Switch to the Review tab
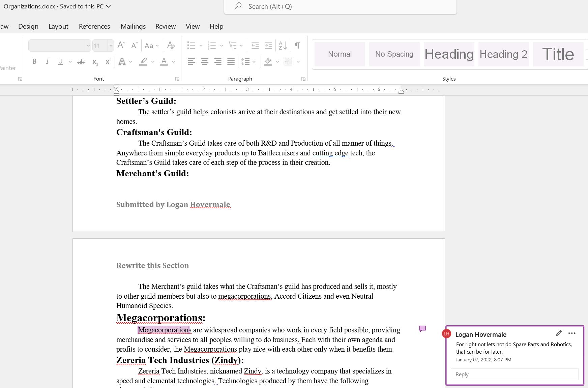 165,26
